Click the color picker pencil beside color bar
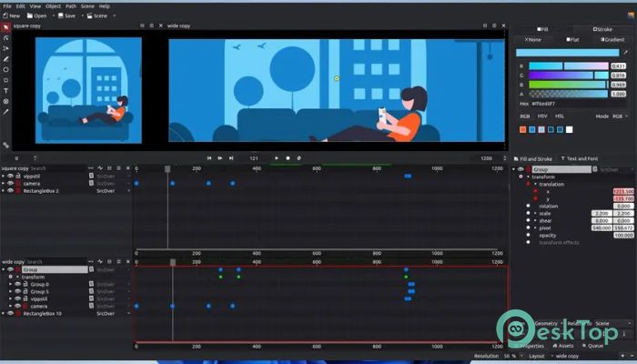The image size is (637, 364). (x=626, y=53)
